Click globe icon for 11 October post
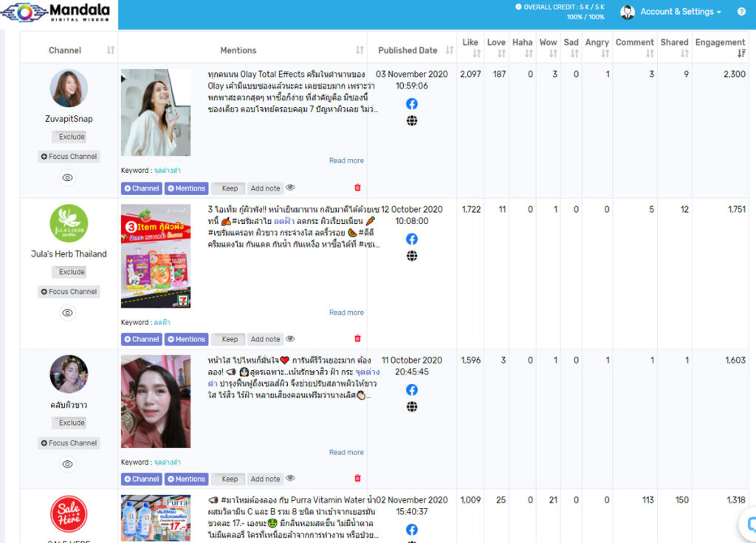The width and height of the screenshot is (756, 543). 412,406
